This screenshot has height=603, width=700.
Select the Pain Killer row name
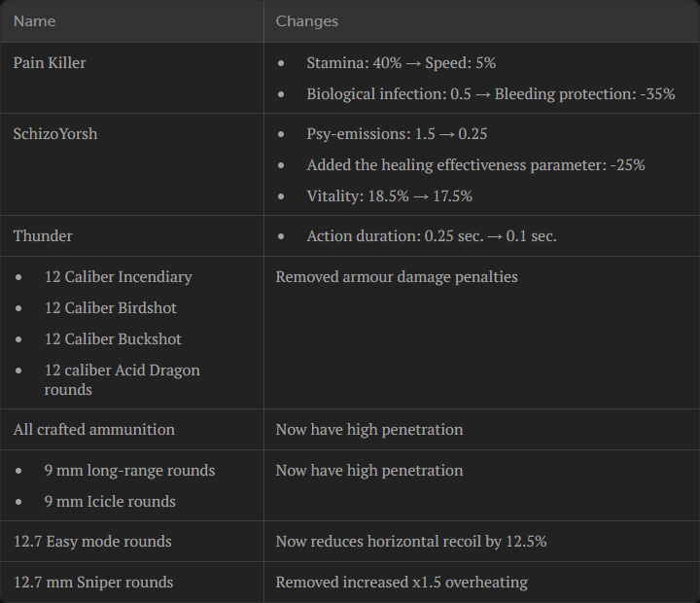point(50,62)
